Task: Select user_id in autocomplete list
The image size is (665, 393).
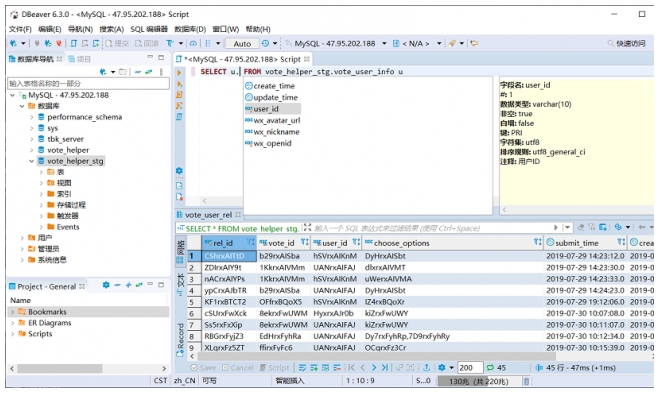Action: pyautogui.click(x=273, y=109)
